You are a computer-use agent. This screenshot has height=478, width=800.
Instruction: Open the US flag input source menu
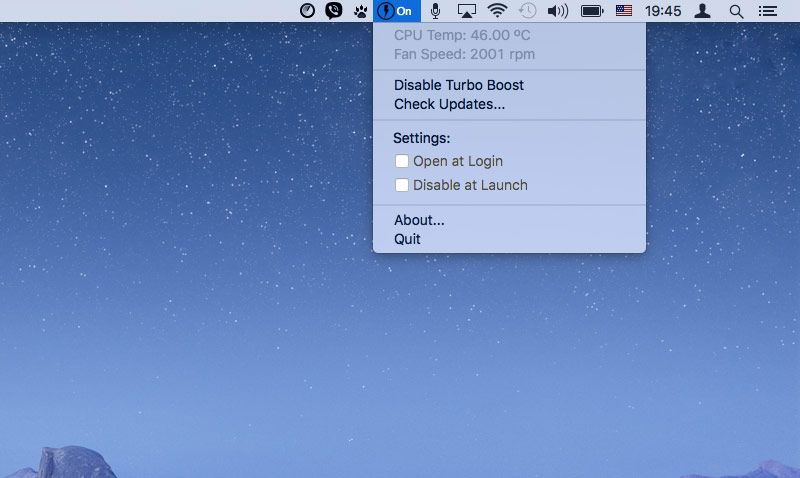tap(624, 11)
